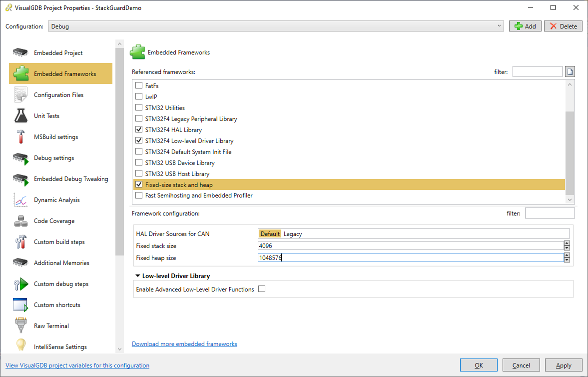Viewport: 588px width, 377px height.
Task: Click the Unit Tests flask icon
Action: tap(20, 115)
